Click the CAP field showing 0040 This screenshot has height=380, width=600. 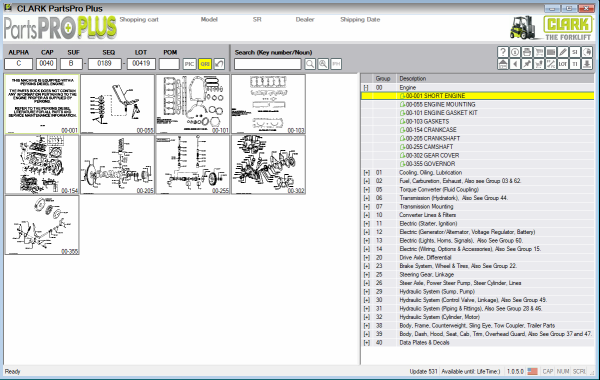[46, 64]
